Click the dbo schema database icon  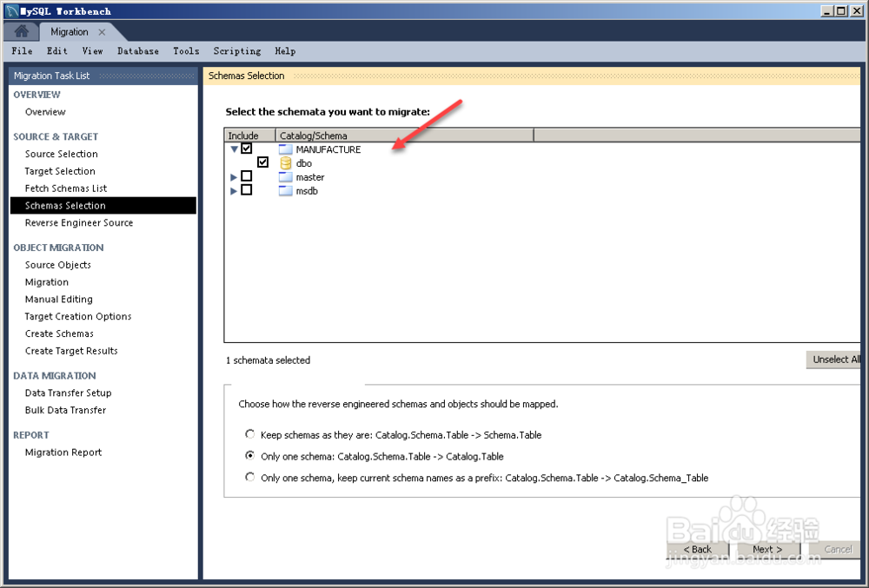click(285, 162)
